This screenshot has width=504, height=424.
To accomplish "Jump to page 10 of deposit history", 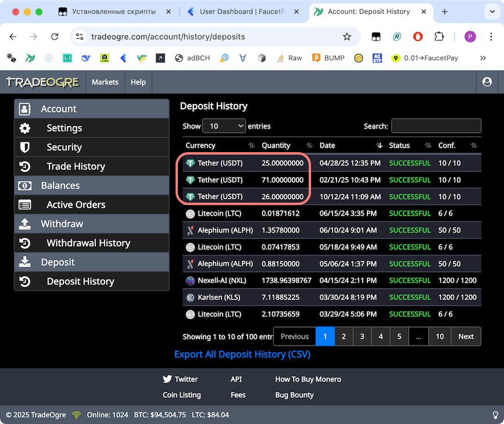I will click(x=439, y=336).
